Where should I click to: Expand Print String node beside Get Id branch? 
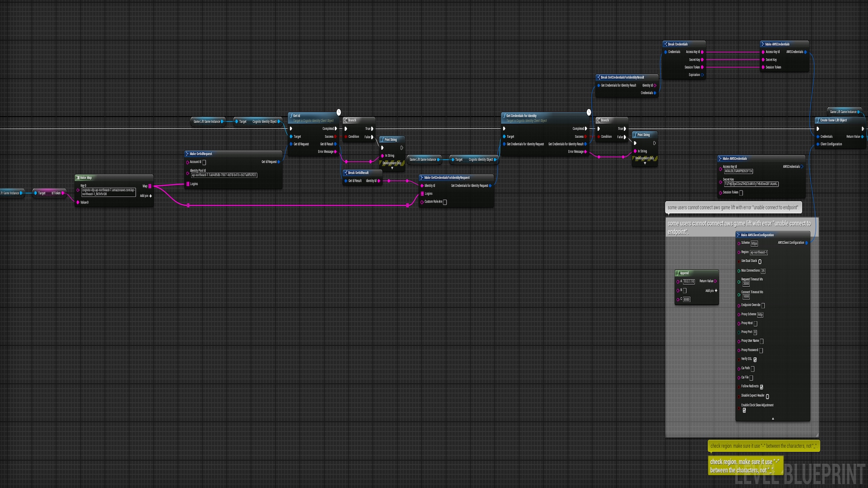392,168
